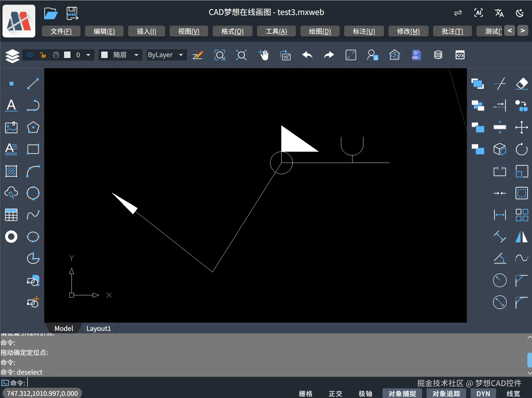Click the language translate icon
The image size is (532, 398).
click(499, 13)
